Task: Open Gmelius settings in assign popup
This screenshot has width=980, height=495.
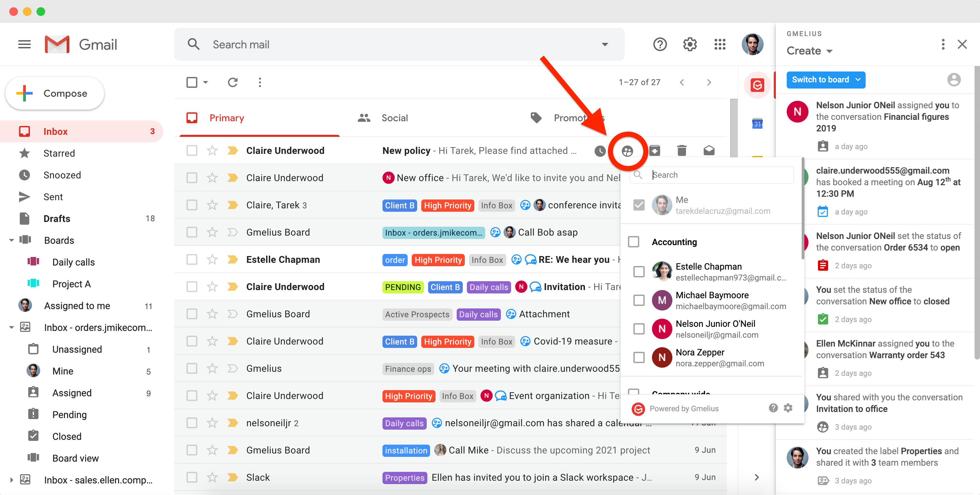Action: tap(788, 408)
